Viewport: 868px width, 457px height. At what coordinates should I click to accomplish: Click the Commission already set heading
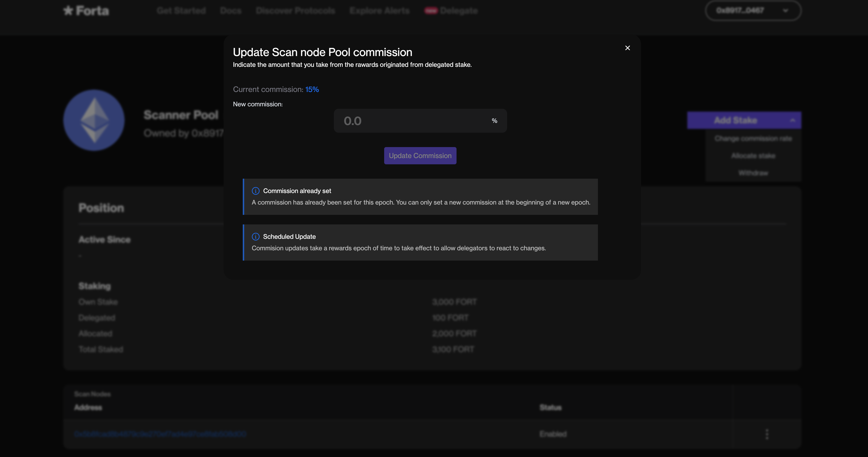click(297, 191)
